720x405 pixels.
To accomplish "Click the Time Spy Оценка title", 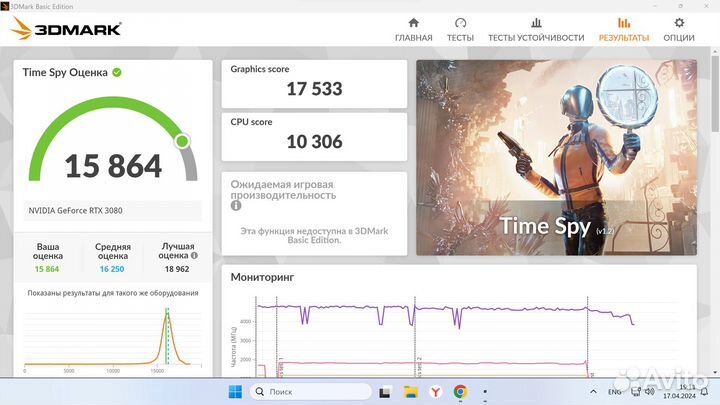I will coord(65,73).
